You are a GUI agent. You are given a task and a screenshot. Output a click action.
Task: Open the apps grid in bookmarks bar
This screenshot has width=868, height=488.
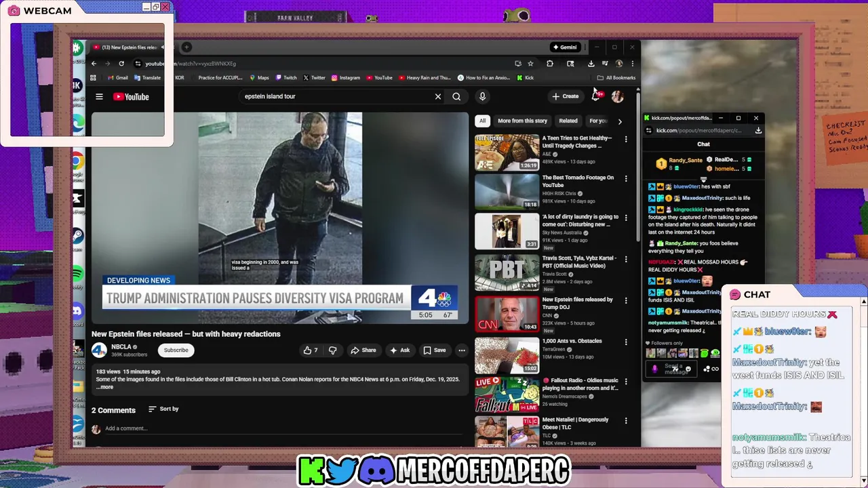point(93,78)
